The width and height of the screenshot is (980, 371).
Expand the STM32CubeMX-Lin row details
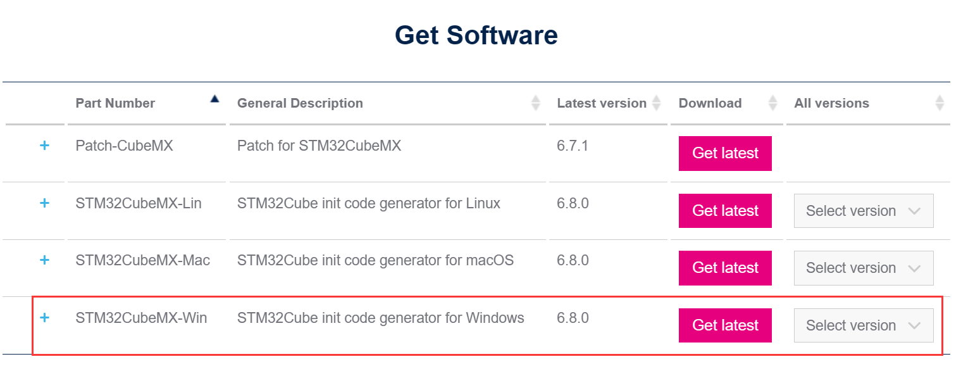pos(44,203)
